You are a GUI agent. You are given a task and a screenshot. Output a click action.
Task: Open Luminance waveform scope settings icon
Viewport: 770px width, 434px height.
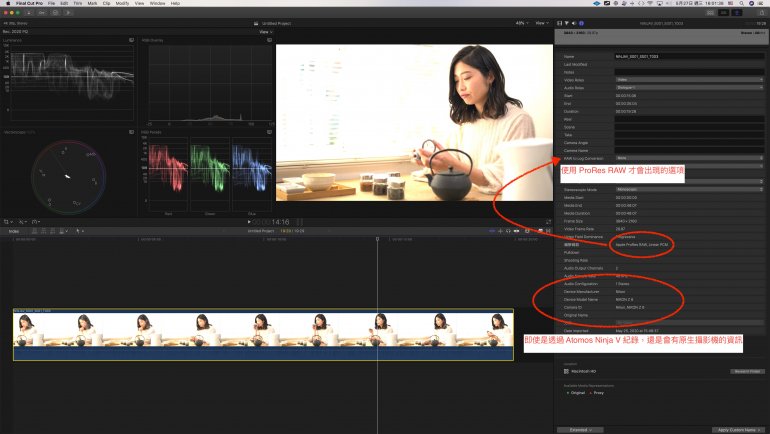click(x=131, y=40)
